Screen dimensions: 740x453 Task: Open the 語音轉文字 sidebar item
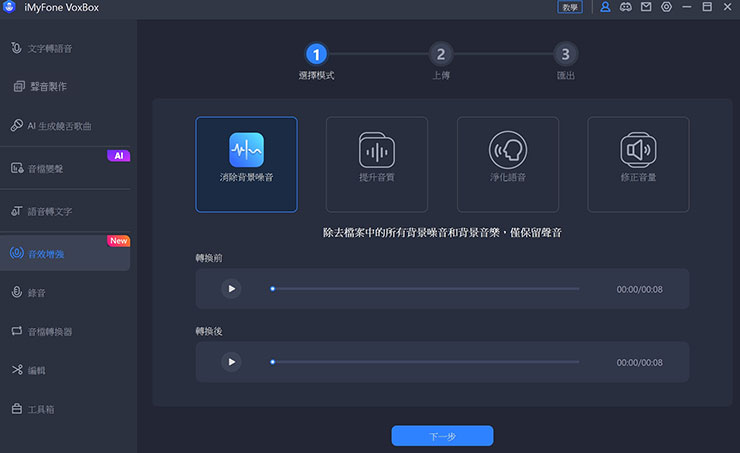pos(65,211)
